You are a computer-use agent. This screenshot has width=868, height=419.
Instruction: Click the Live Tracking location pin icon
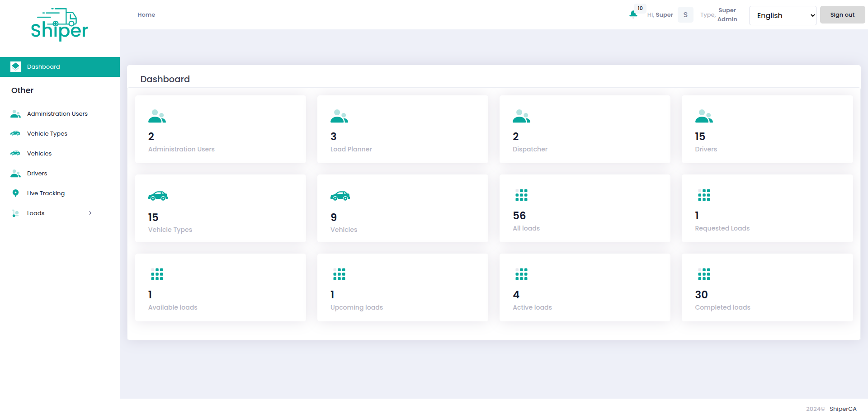coord(15,193)
